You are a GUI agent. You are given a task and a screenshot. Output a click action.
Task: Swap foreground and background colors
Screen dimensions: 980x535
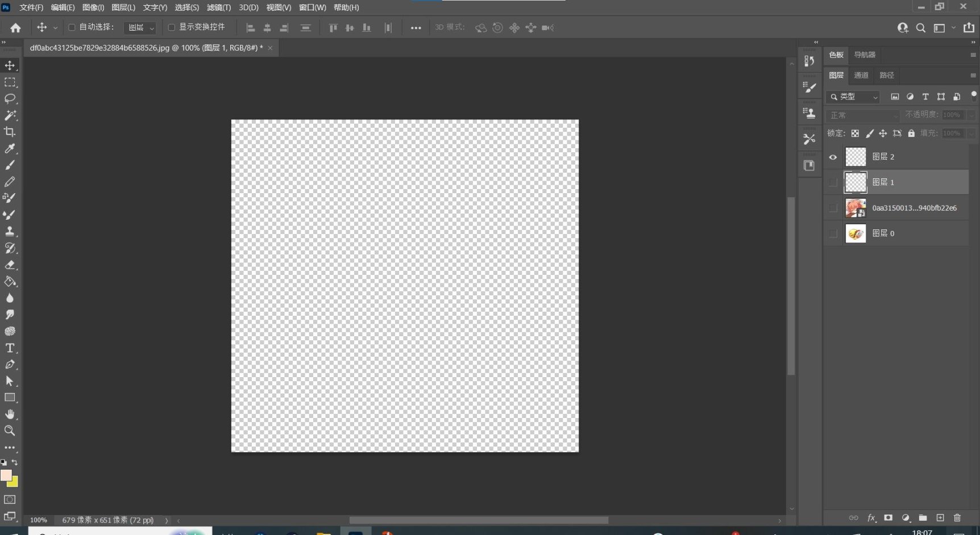click(15, 462)
